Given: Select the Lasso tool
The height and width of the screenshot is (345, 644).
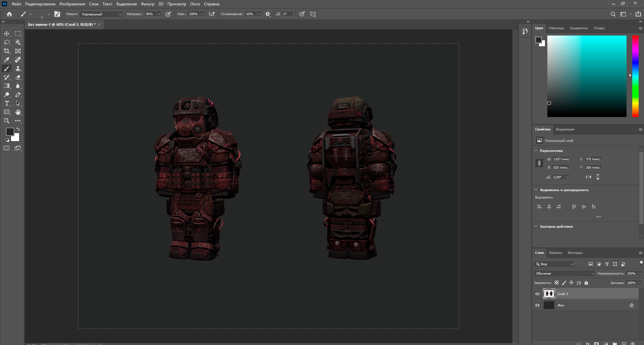Looking at the screenshot, I should (x=7, y=42).
